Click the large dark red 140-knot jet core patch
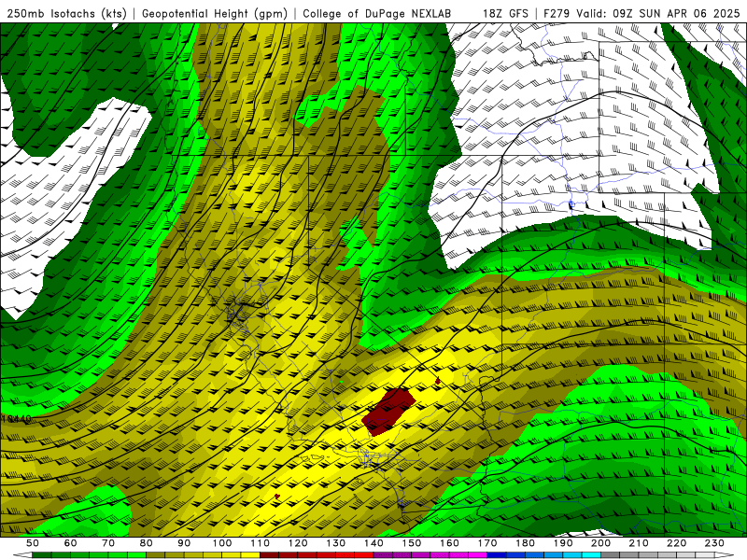Screen dimensions: 747x560 coord(388,412)
